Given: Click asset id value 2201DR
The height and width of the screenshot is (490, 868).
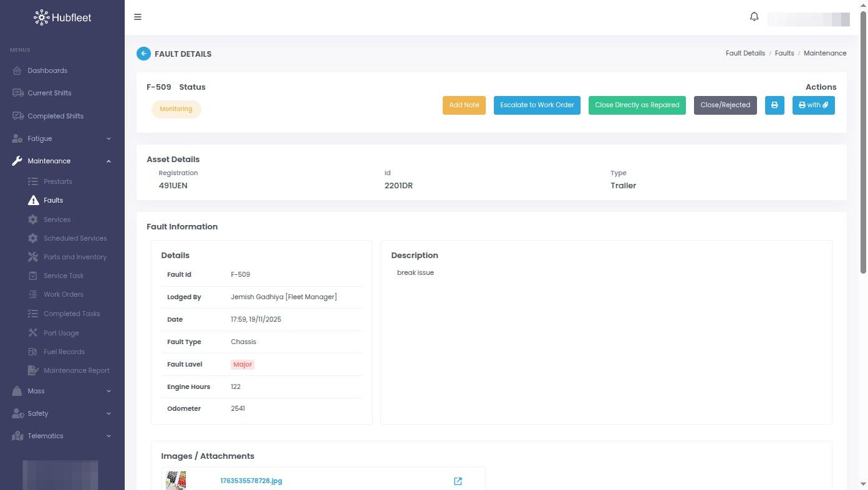Looking at the screenshot, I should pos(398,185).
